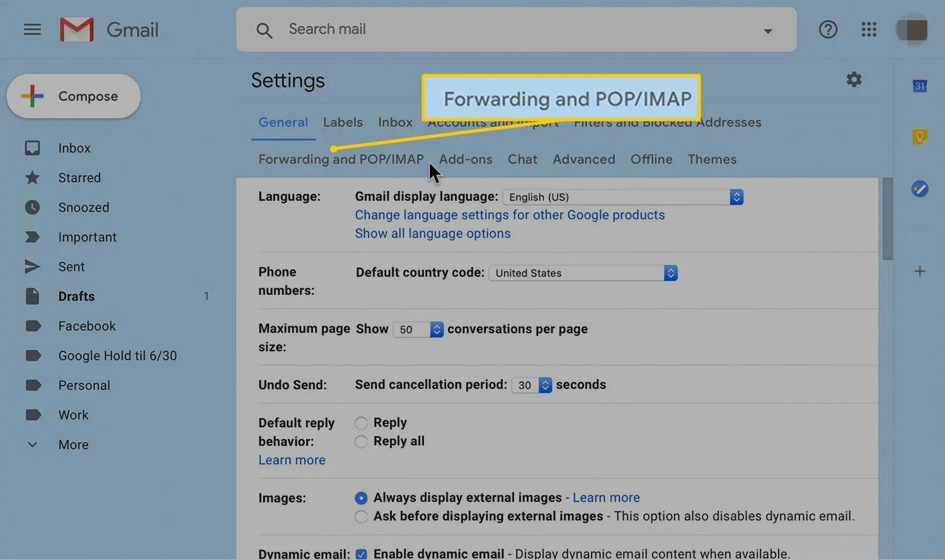Image resolution: width=945 pixels, height=560 pixels.
Task: Open Google Keep in the side panel
Action: point(919,136)
